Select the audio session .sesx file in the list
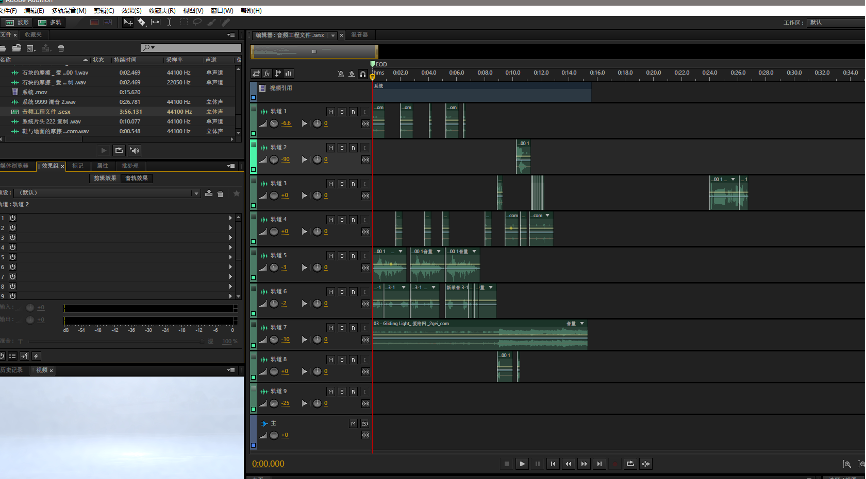This screenshot has width=866, height=479. [50, 112]
